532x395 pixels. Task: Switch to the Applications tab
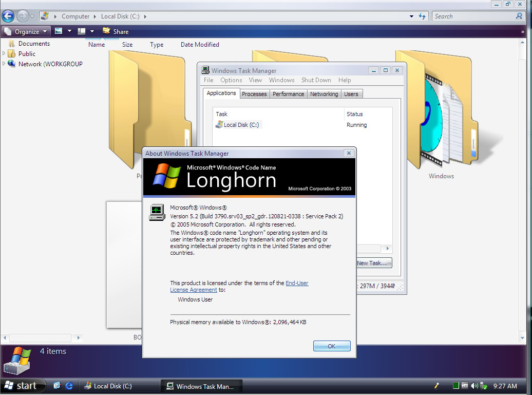[x=221, y=93]
